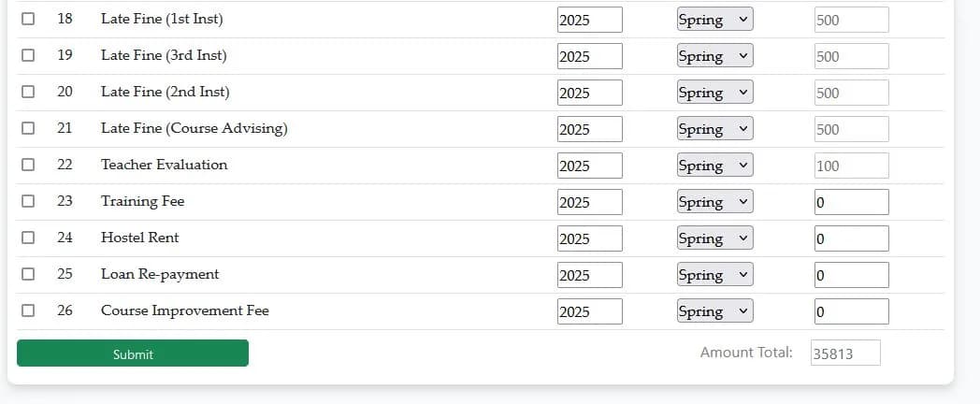Focus year field for Late Fine (Course Advising)
Image resolution: width=980 pixels, height=404 pixels.
click(589, 129)
